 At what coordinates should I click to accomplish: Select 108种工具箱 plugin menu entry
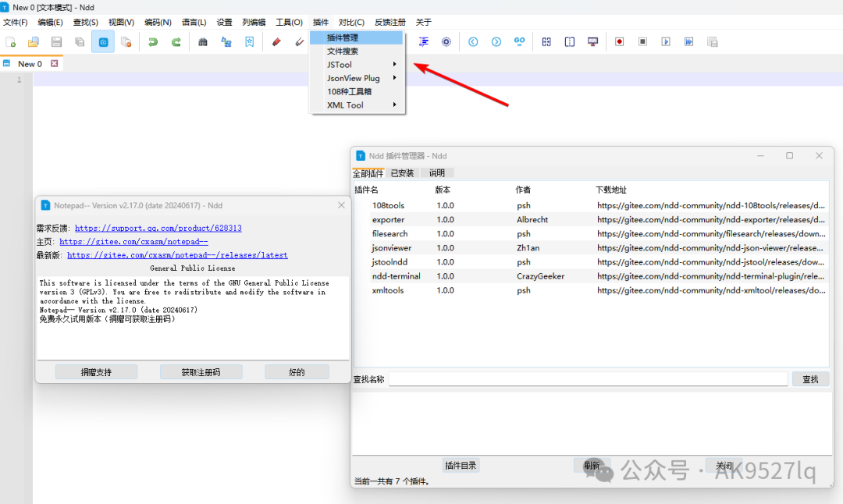356,91
